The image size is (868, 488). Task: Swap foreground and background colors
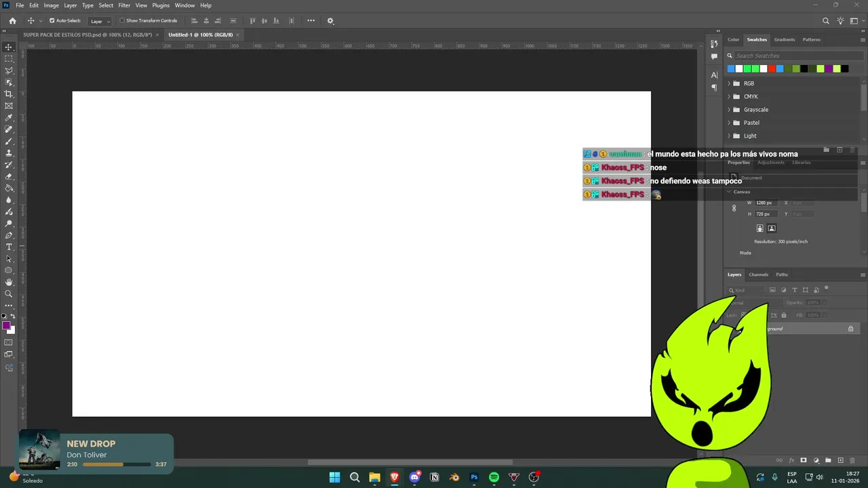pos(14,318)
